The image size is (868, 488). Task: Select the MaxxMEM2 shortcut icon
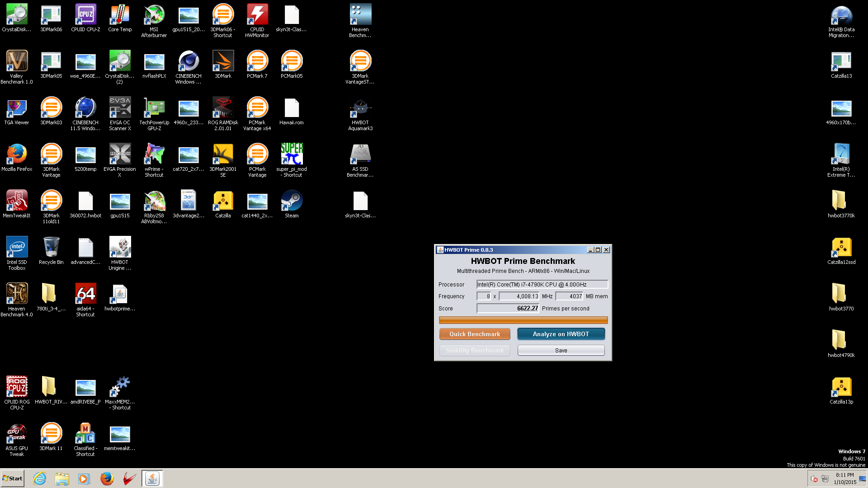tap(120, 393)
